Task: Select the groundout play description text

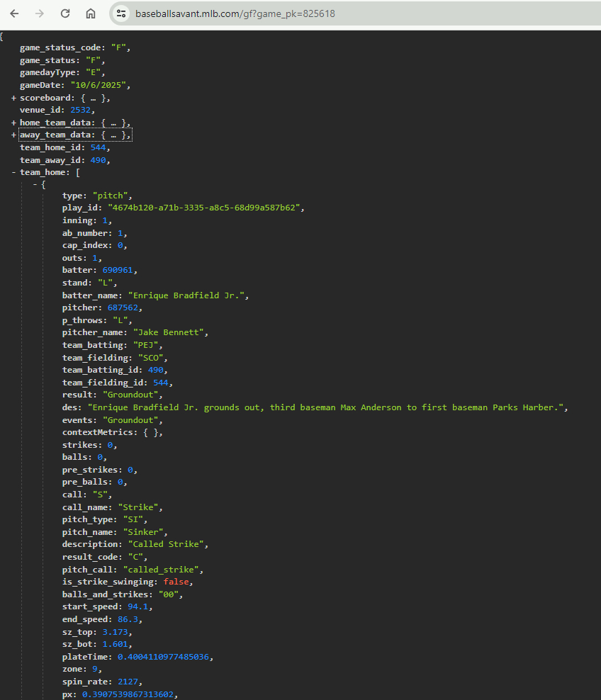Action: [327, 408]
